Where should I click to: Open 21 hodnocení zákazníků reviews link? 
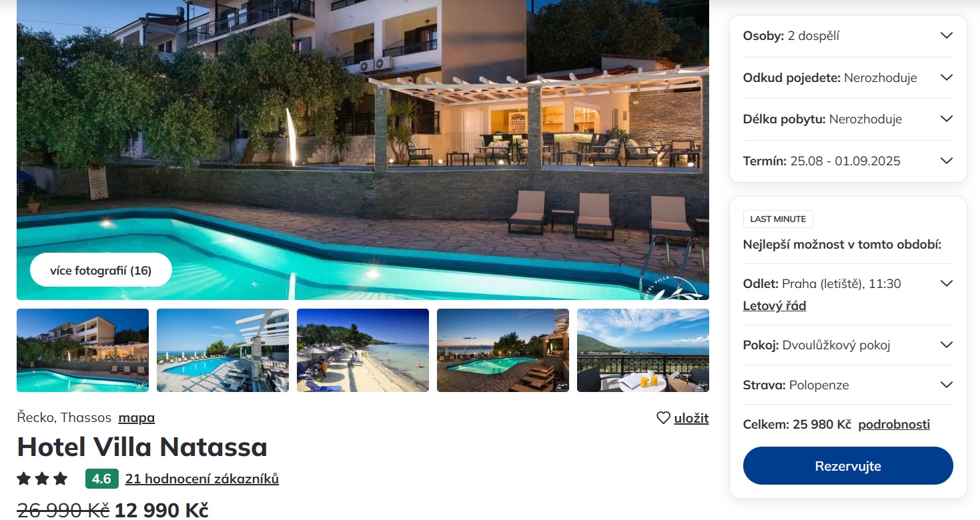tap(202, 479)
